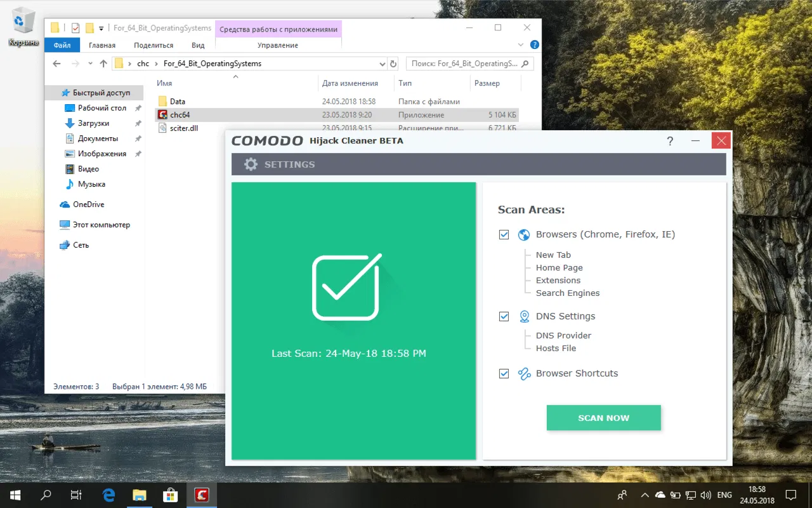
Task: Open the taskbar clock and date
Action: (x=757, y=495)
